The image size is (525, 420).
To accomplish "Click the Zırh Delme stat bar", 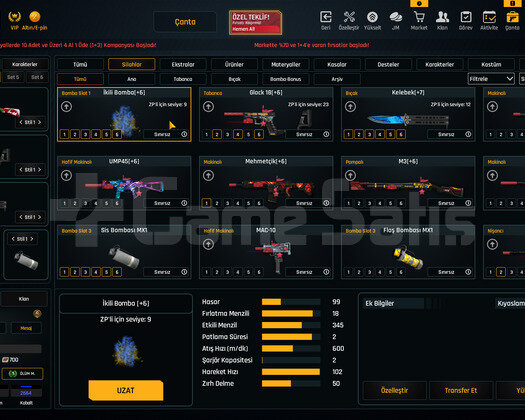I will tap(291, 383).
